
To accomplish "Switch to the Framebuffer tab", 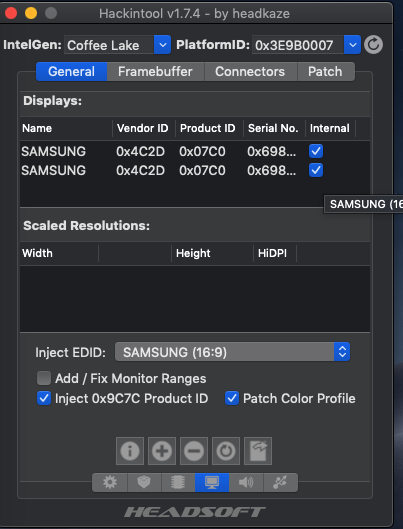I will click(x=155, y=72).
